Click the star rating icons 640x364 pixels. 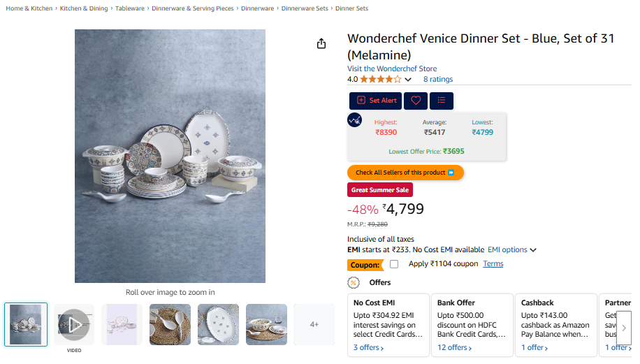[x=381, y=80]
